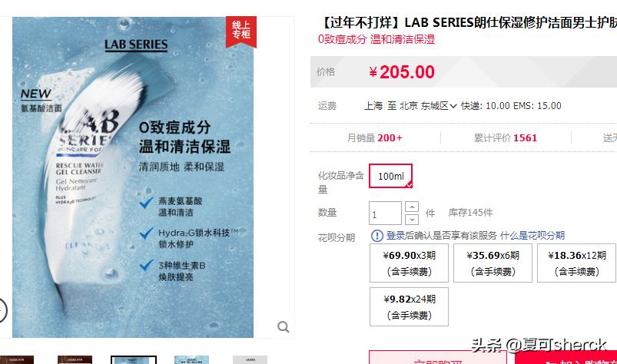Select the 100ml net content option
The height and width of the screenshot is (364, 617).
[391, 176]
